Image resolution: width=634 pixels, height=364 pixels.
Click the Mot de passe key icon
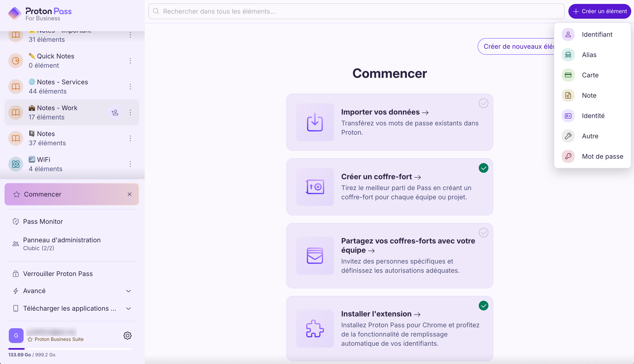[568, 157]
